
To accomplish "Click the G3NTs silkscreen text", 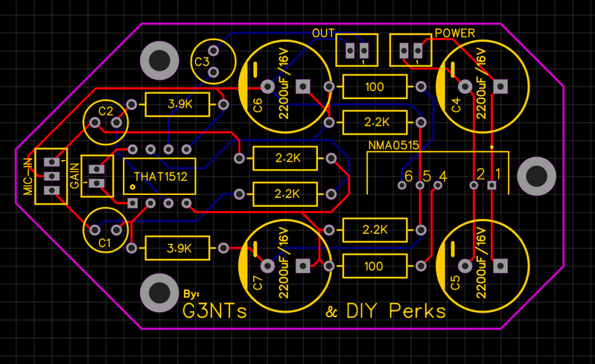I will tap(214, 311).
